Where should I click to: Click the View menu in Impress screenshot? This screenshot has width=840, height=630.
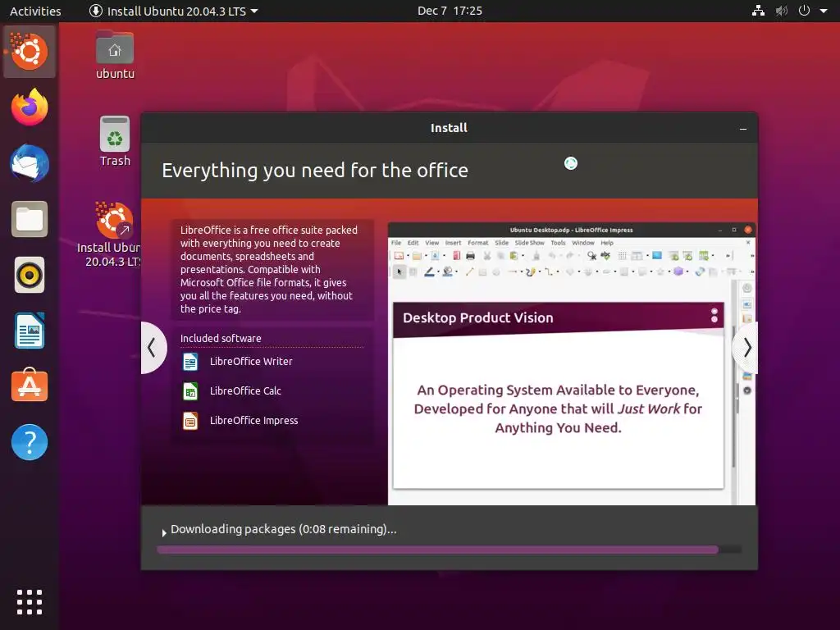[431, 243]
